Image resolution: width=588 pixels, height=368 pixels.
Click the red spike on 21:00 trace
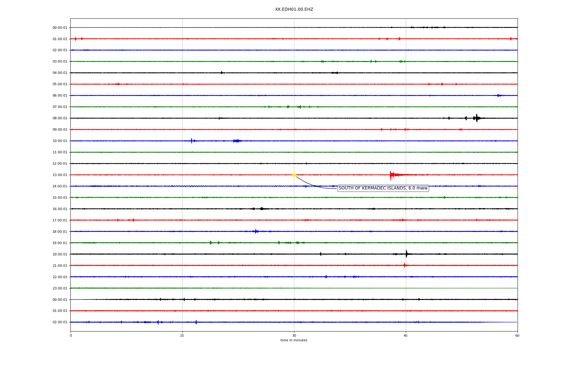405,265
